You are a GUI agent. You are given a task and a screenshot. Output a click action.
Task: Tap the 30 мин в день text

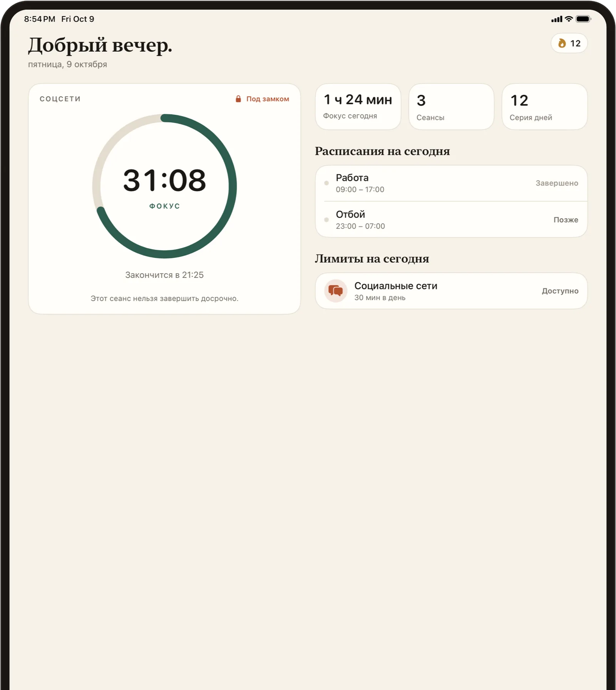coord(380,297)
